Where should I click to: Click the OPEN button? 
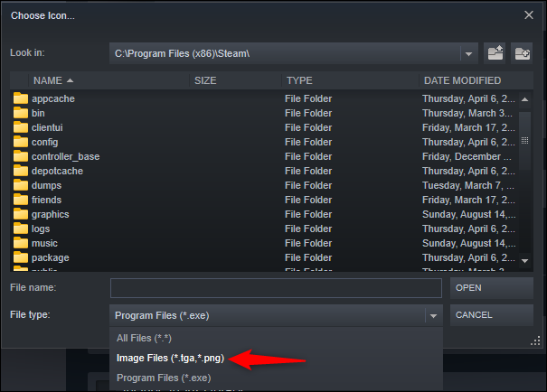[x=492, y=288]
